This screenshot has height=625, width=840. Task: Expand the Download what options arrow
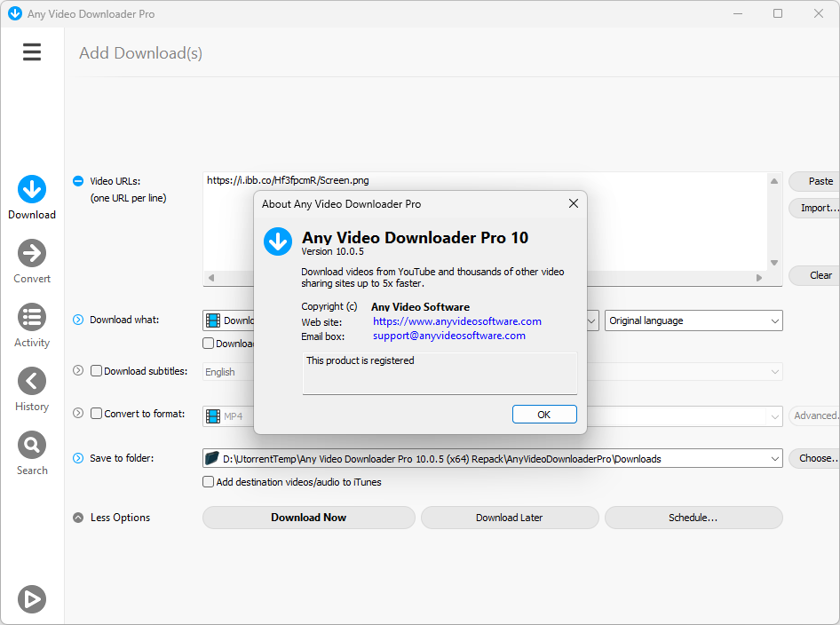[x=78, y=320]
